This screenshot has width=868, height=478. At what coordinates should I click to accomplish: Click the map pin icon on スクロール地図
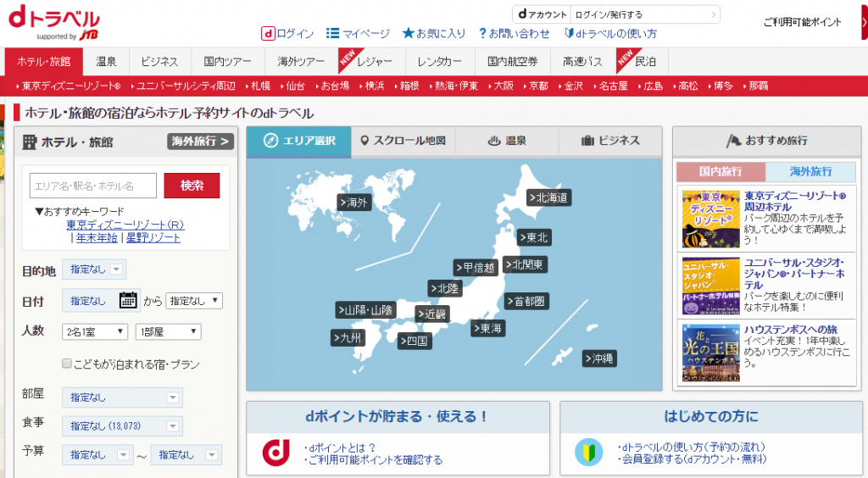click(364, 141)
